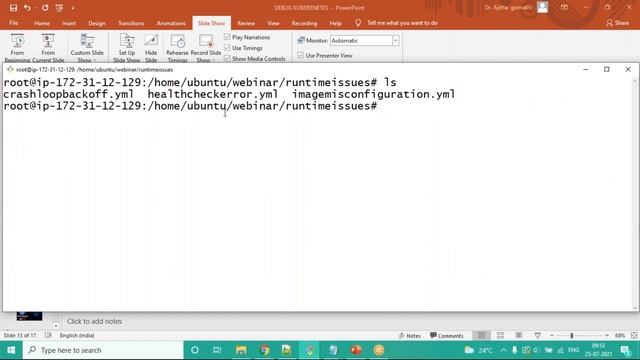This screenshot has height=360, width=640.
Task: Open the Review tab
Action: click(246, 23)
